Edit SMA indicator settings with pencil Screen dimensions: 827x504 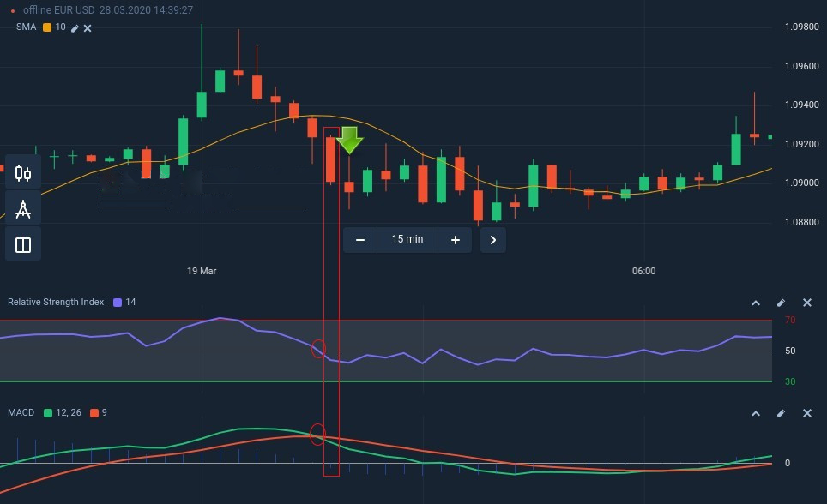tap(75, 28)
